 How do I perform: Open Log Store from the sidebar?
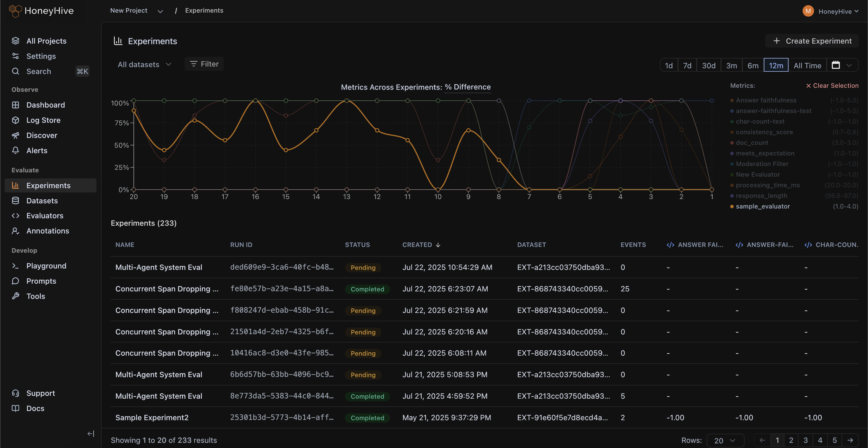click(43, 120)
